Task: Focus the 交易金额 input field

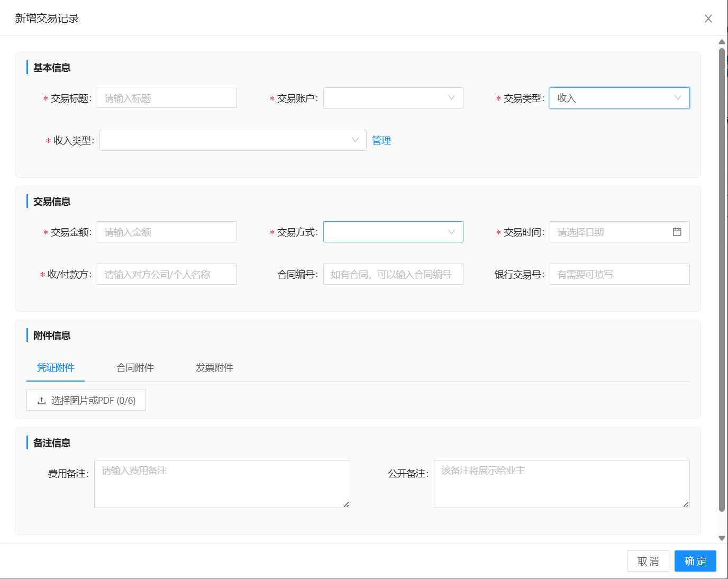Action: tap(167, 232)
